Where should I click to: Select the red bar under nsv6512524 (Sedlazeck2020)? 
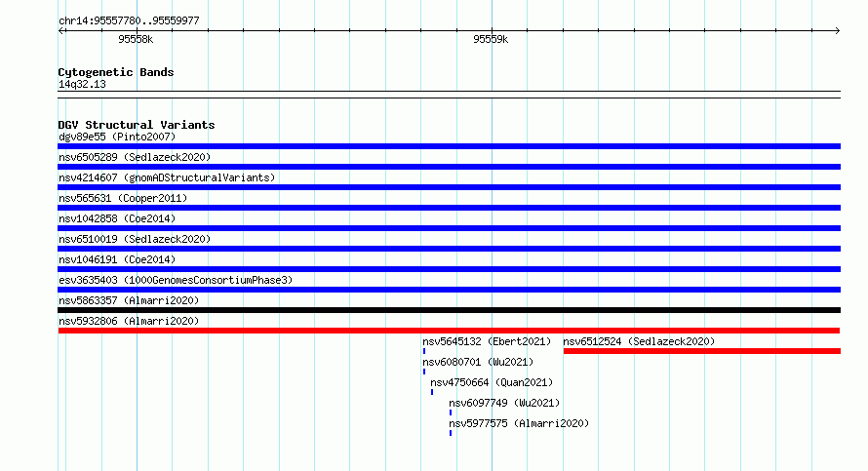702,351
